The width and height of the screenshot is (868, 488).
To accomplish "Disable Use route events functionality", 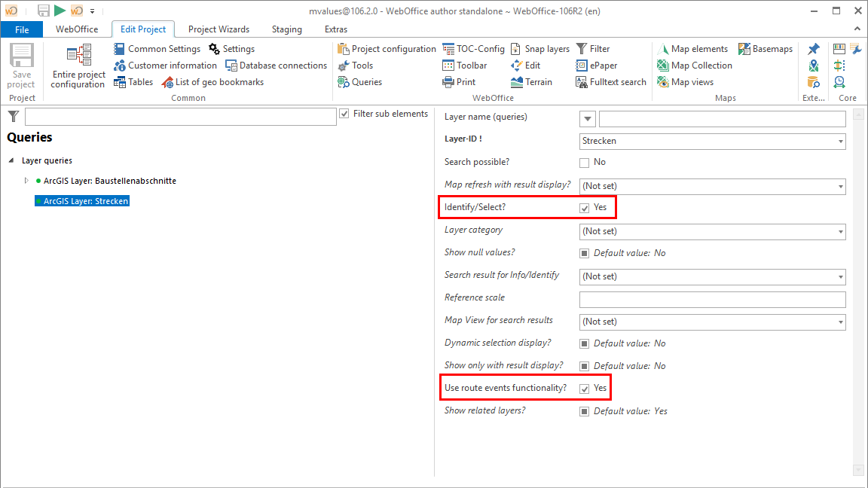I will (584, 387).
